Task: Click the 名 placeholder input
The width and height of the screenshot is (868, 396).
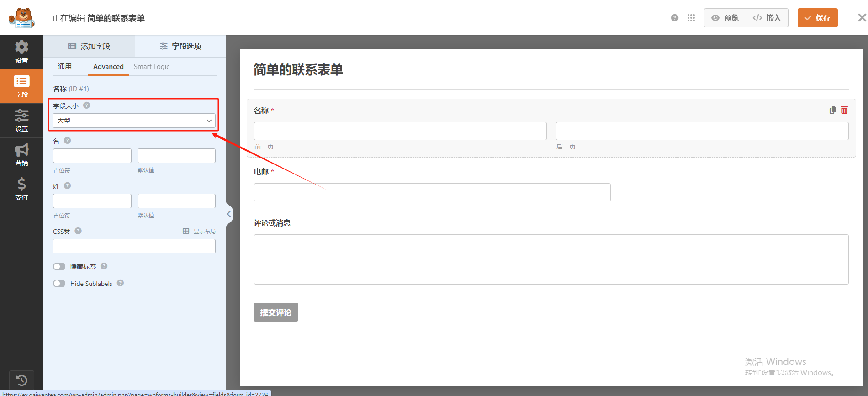Action: pyautogui.click(x=92, y=156)
